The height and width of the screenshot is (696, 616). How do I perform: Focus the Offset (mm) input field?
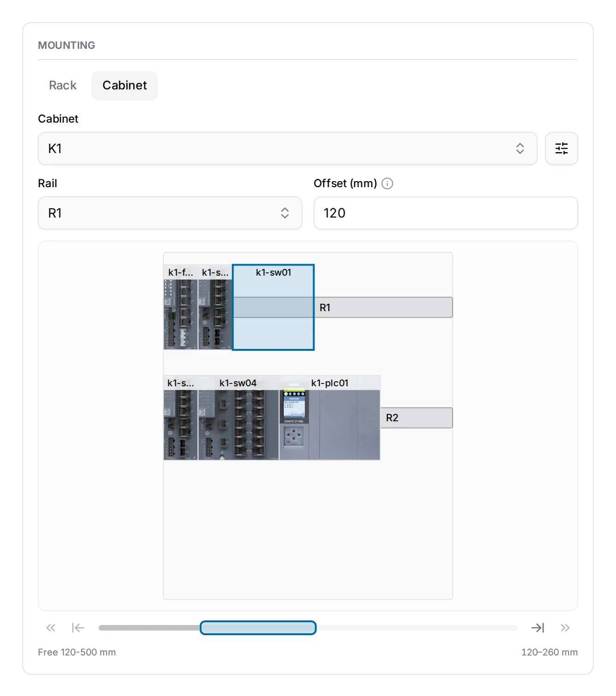click(x=446, y=213)
